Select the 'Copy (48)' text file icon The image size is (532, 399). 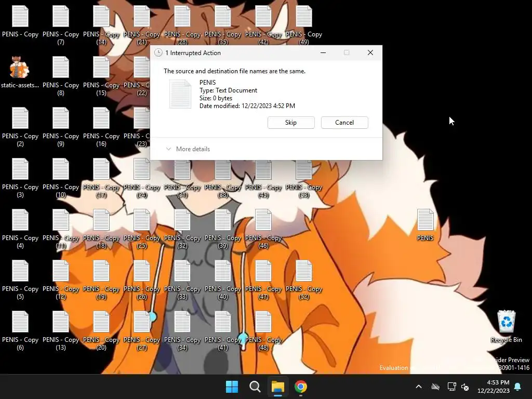click(x=263, y=322)
